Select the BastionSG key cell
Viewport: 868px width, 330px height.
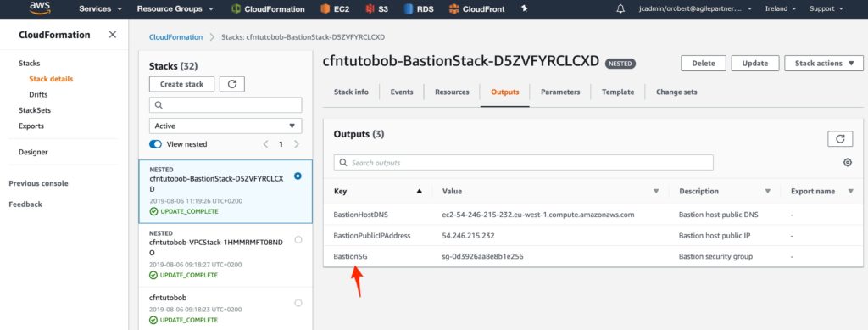click(x=350, y=256)
